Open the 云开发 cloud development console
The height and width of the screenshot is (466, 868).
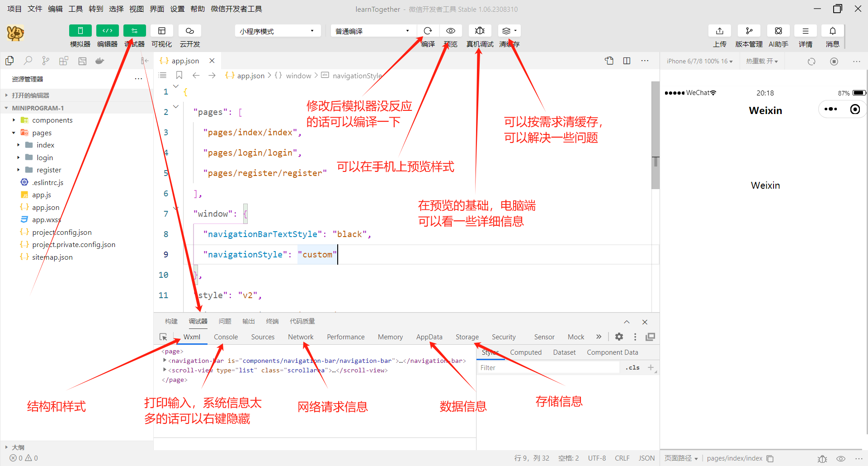(x=190, y=31)
